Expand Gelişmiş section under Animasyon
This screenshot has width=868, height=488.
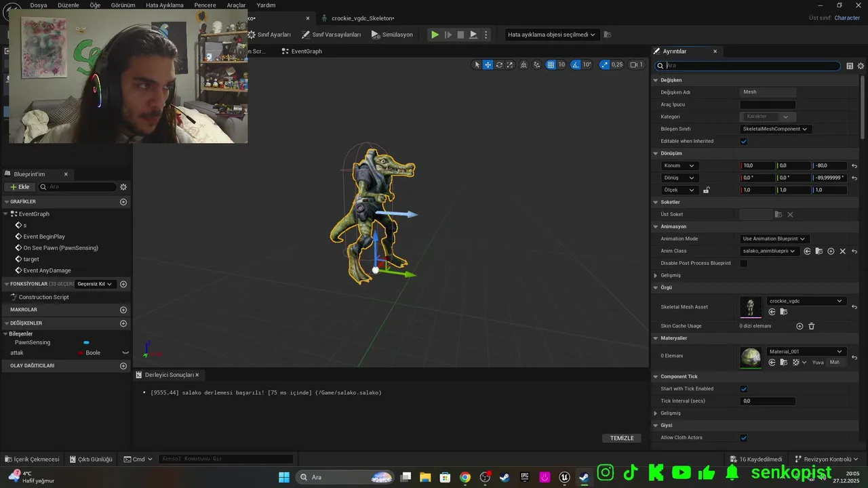(x=656, y=275)
